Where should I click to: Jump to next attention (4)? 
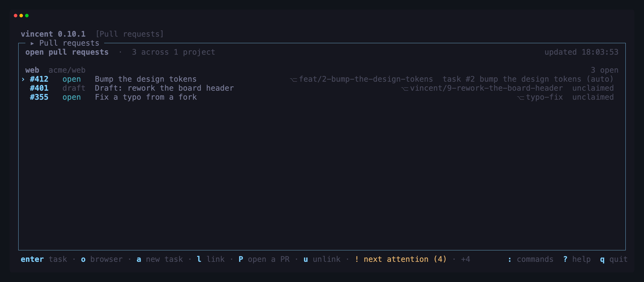point(401,259)
